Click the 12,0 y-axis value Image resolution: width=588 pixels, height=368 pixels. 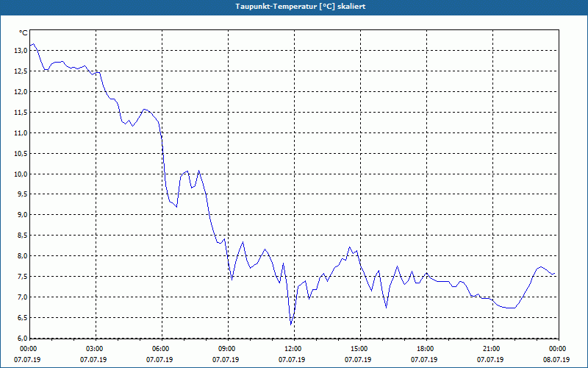(21, 92)
